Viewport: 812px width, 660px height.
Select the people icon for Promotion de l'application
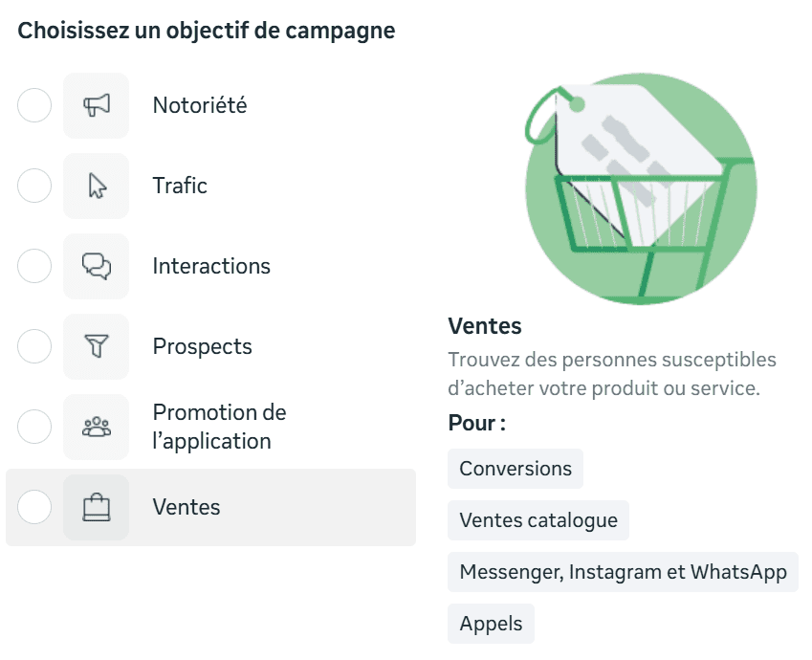pos(96,427)
